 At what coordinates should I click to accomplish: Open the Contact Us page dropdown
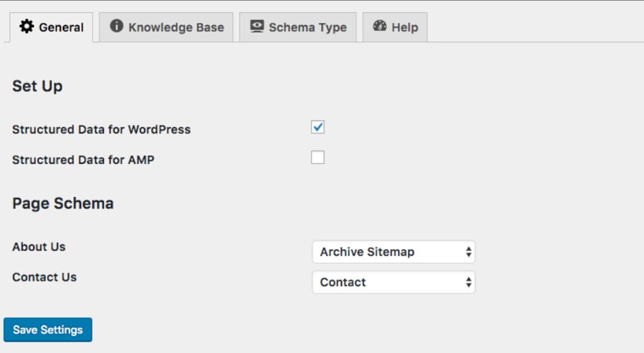(393, 282)
